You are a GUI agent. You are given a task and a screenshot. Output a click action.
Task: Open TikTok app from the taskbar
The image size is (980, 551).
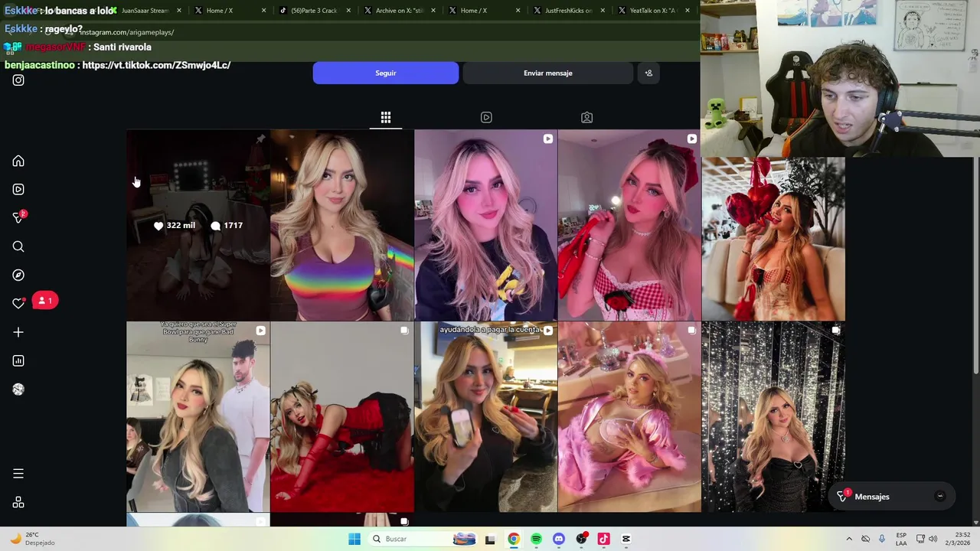pos(604,539)
